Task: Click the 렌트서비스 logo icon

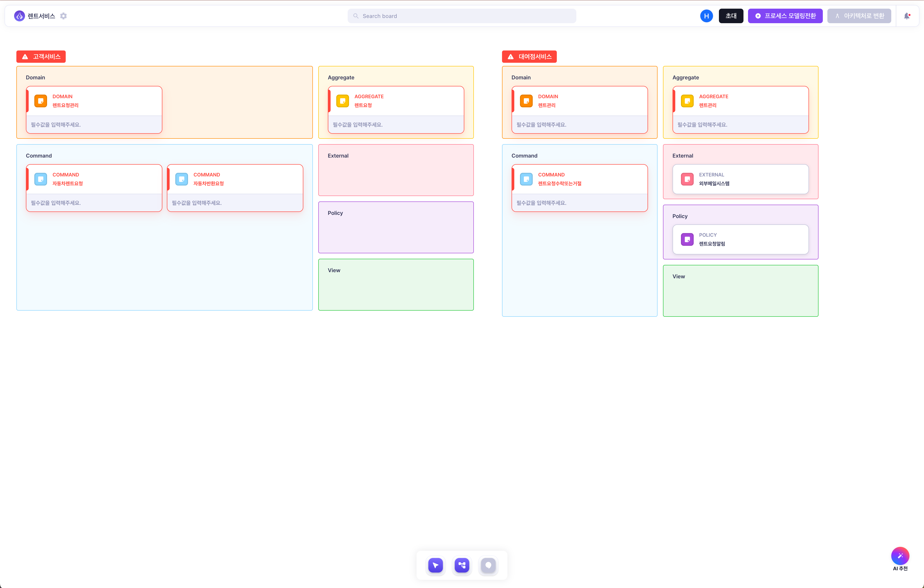Action: (19, 16)
